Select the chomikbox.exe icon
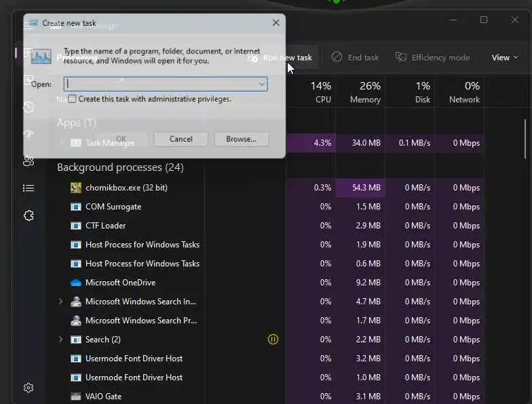The height and width of the screenshot is (404, 532). click(76, 188)
